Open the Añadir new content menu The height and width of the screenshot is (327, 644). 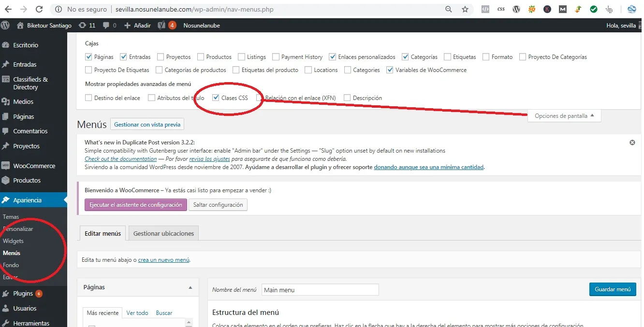[137, 25]
